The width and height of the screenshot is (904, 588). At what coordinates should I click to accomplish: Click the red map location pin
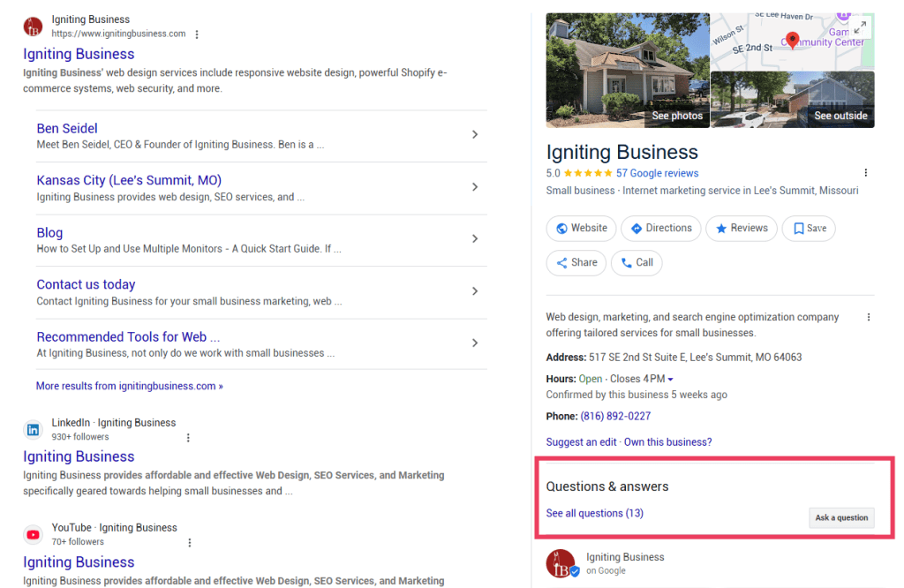pyautogui.click(x=793, y=40)
